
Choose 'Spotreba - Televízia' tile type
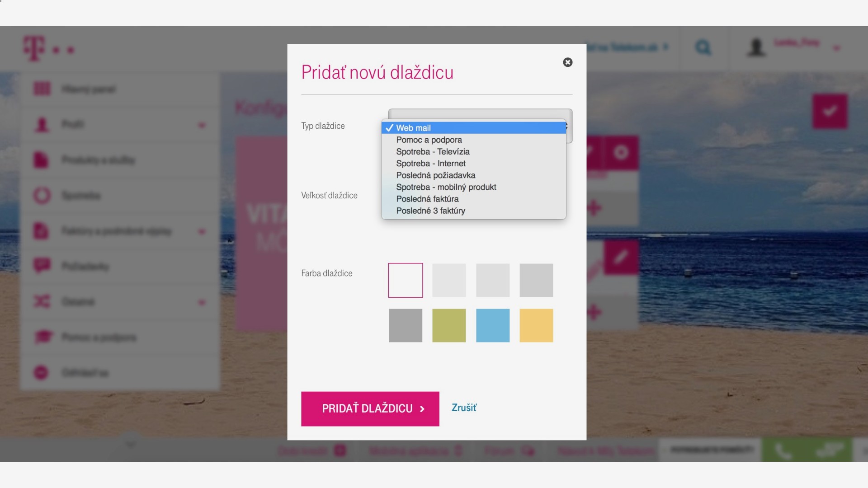point(433,152)
